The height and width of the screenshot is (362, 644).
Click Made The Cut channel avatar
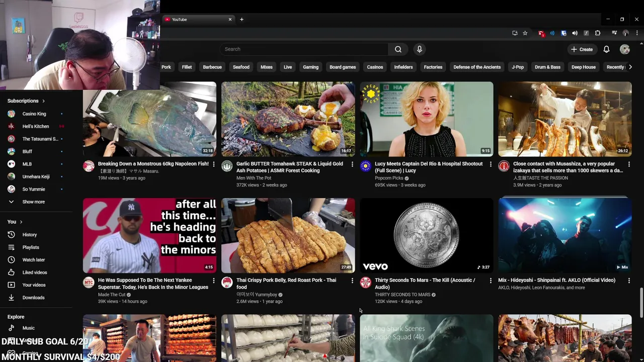tap(89, 283)
